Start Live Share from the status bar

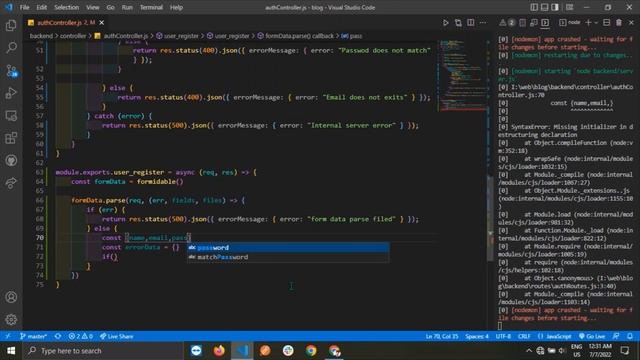(x=117, y=336)
